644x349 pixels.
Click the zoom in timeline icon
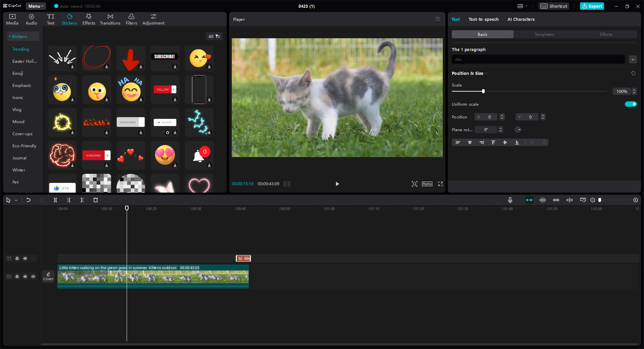click(635, 200)
